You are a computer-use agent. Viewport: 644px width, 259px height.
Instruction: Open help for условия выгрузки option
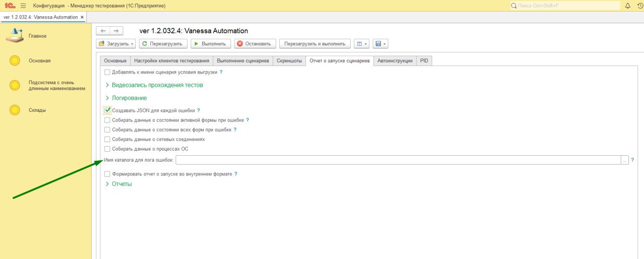pos(221,72)
